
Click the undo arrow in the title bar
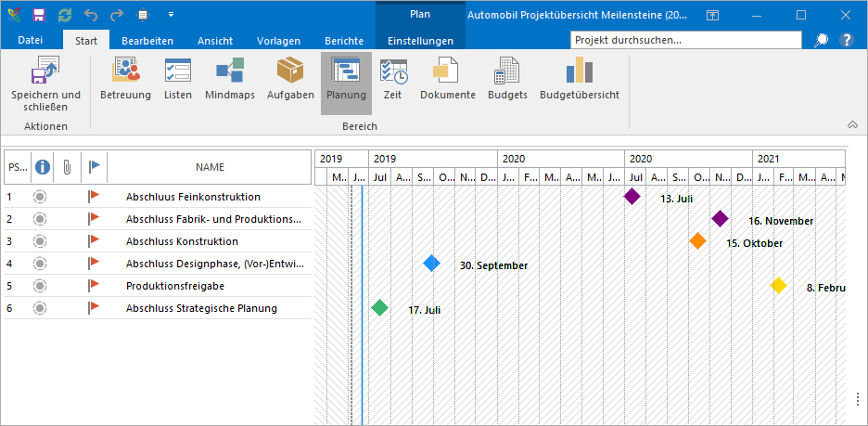pyautogui.click(x=91, y=15)
